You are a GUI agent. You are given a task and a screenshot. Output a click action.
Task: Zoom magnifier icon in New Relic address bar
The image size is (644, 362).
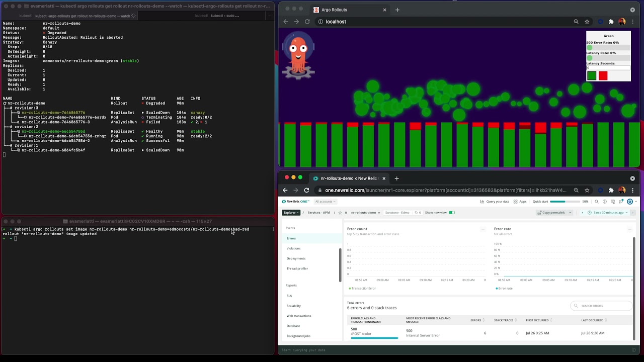pyautogui.click(x=576, y=190)
